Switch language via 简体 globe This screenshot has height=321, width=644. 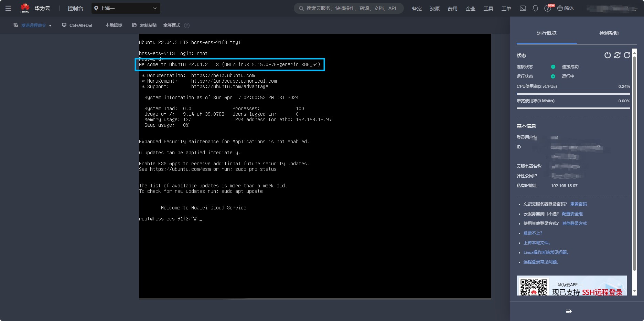click(x=566, y=8)
